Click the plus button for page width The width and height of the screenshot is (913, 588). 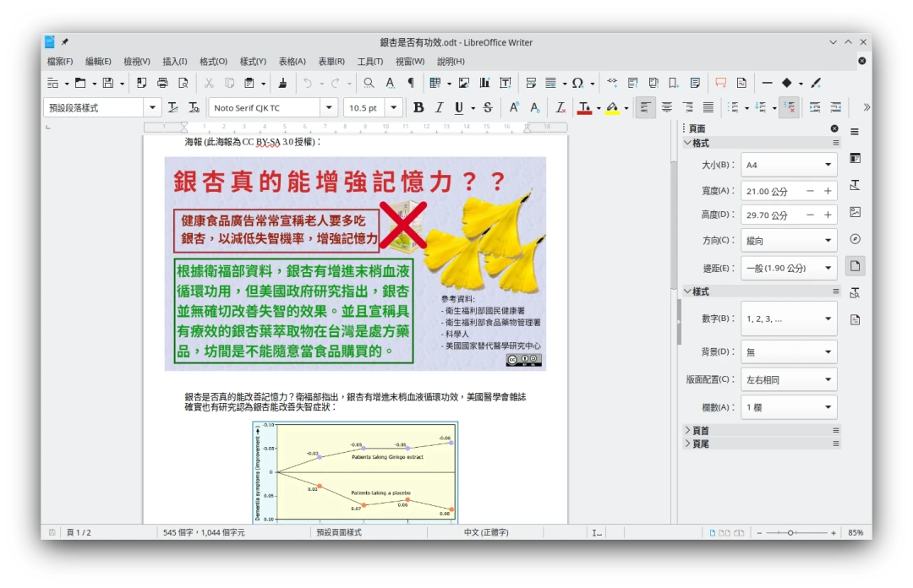828,192
